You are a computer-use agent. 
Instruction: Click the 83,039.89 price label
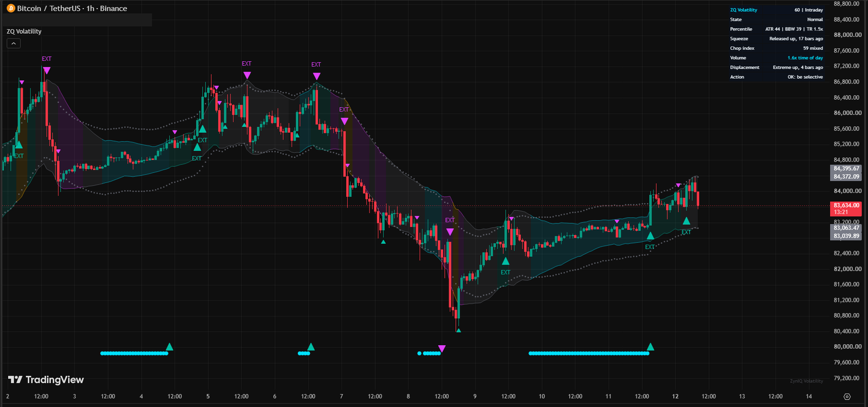point(846,236)
